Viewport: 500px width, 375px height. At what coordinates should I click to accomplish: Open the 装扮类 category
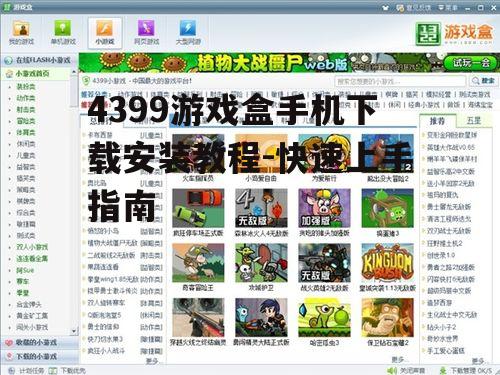click(26, 87)
